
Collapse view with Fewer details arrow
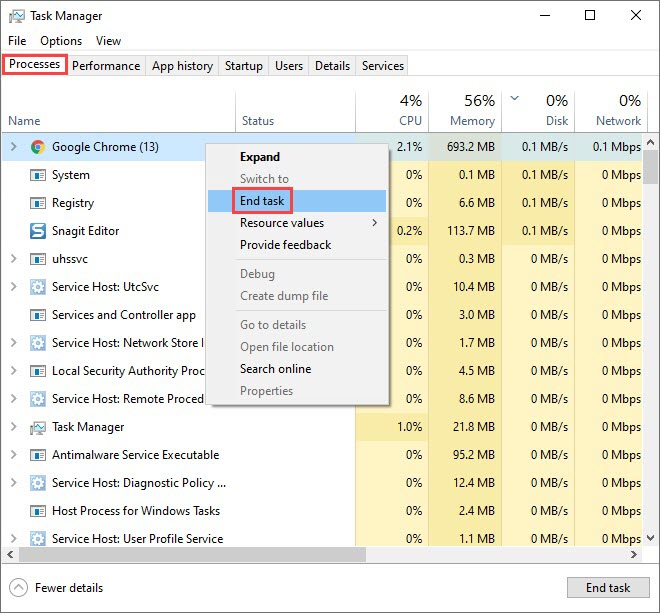[x=18, y=588]
